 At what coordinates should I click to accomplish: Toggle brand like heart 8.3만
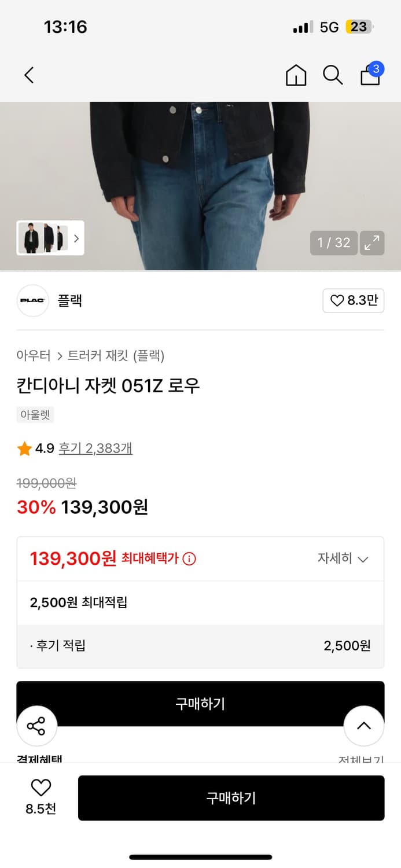point(353,300)
